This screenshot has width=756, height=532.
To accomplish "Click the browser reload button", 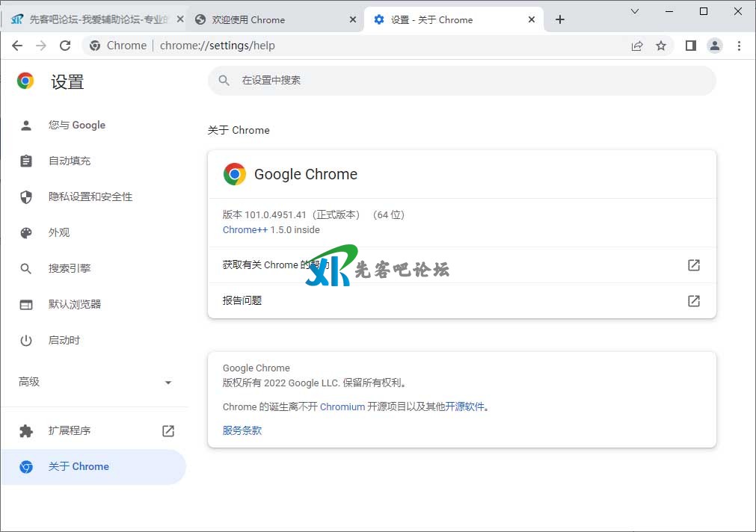I will [65, 46].
